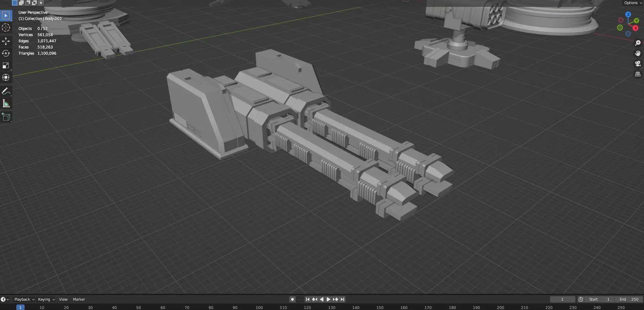The height and width of the screenshot is (310, 644).
Task: Click the red X axis gizmo ball
Action: pyautogui.click(x=635, y=28)
